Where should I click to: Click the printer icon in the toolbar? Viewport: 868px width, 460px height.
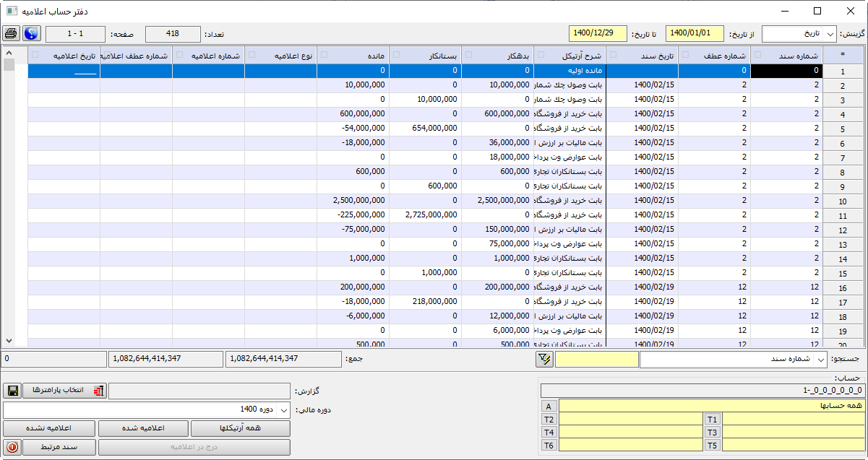tap(12, 33)
